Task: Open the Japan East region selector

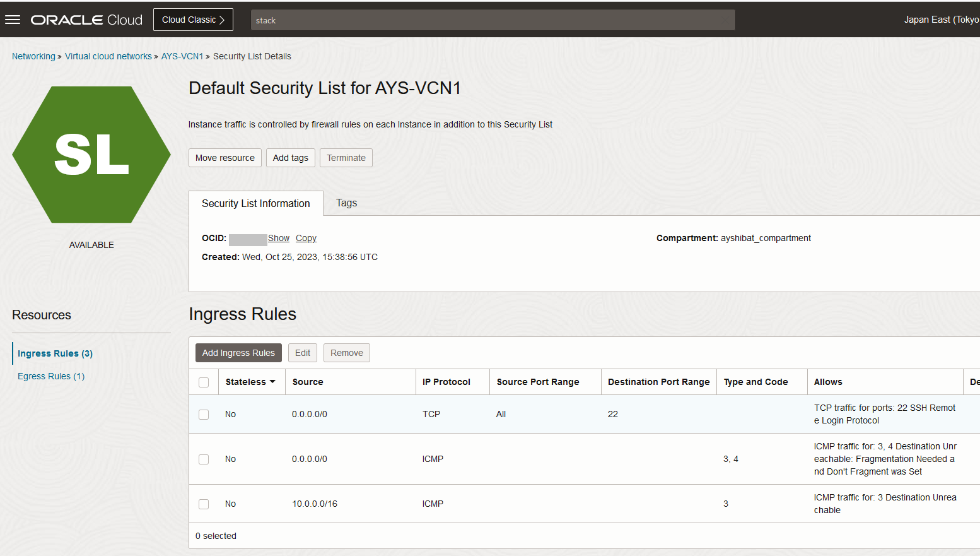Action: click(942, 20)
